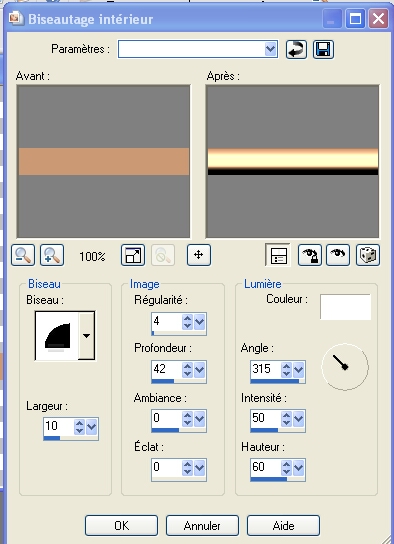The height and width of the screenshot is (544, 394).
Task: Click the Annuler button
Action: click(202, 525)
